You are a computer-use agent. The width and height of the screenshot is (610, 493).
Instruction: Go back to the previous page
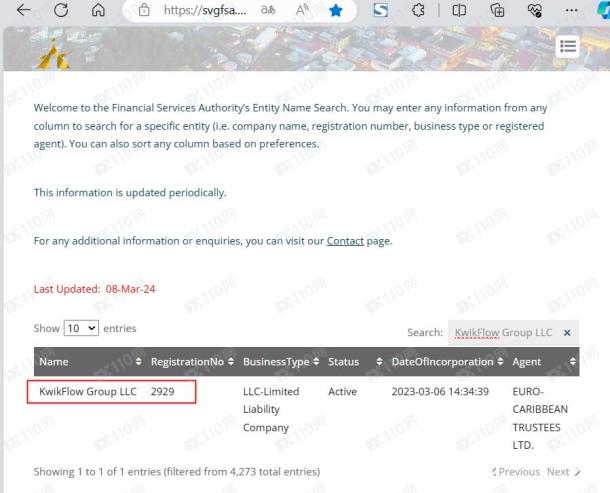pyautogui.click(x=23, y=10)
